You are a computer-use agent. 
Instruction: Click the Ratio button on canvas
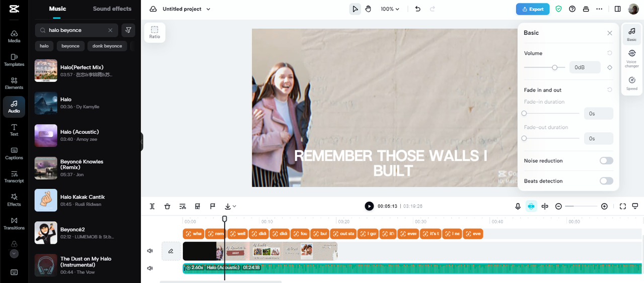(155, 32)
